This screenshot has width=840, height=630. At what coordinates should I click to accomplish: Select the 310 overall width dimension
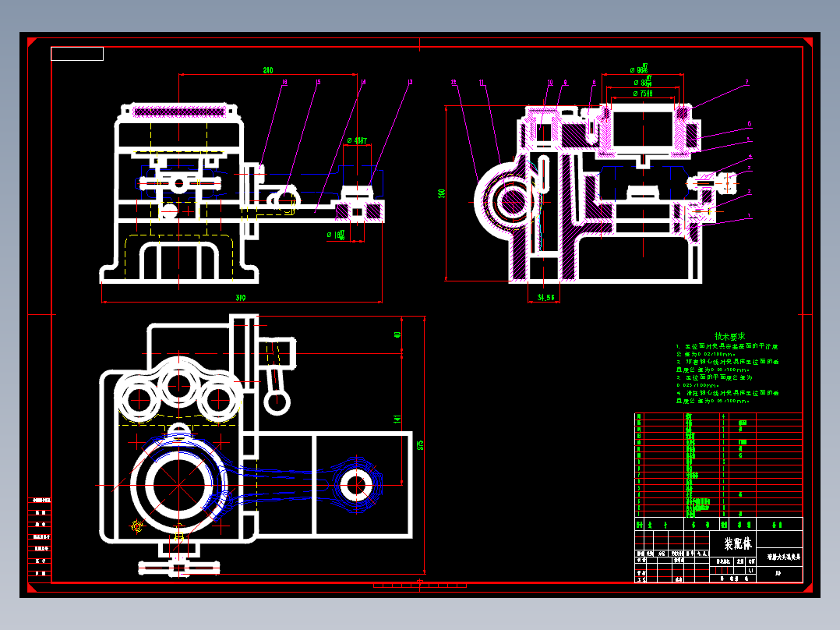click(x=241, y=298)
